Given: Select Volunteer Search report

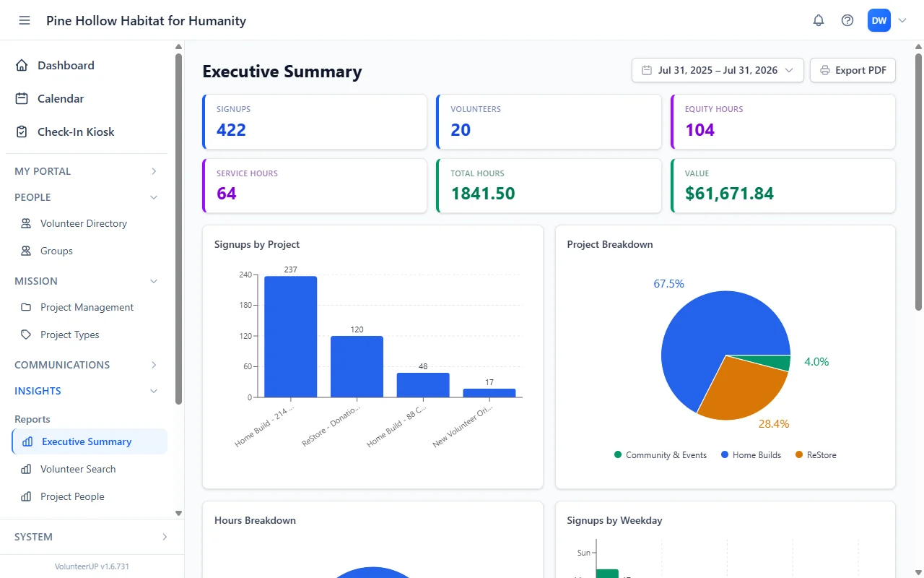Looking at the screenshot, I should (90, 469).
